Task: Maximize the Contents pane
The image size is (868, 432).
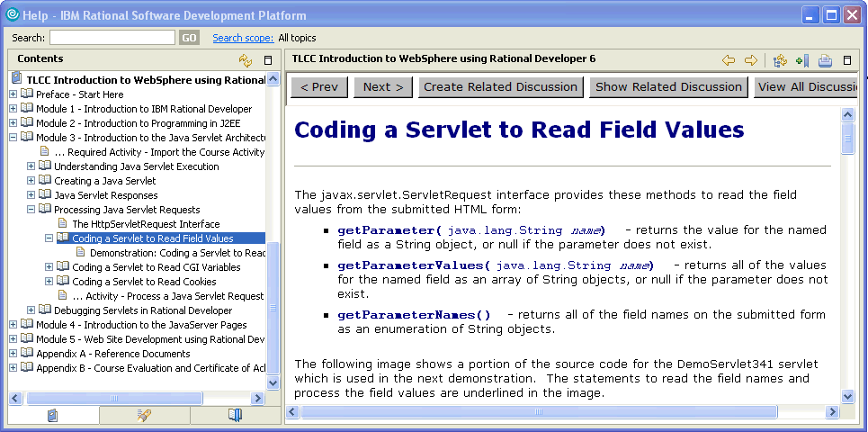Action: (268, 60)
